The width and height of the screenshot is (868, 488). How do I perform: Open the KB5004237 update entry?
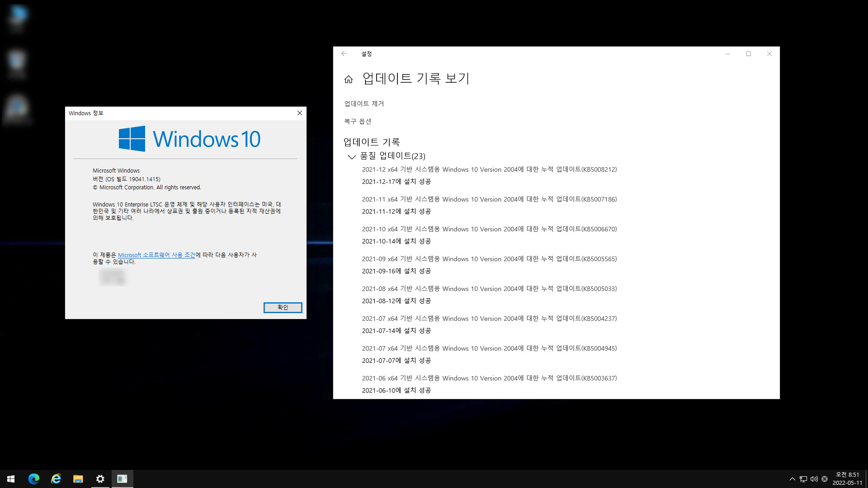(489, 319)
